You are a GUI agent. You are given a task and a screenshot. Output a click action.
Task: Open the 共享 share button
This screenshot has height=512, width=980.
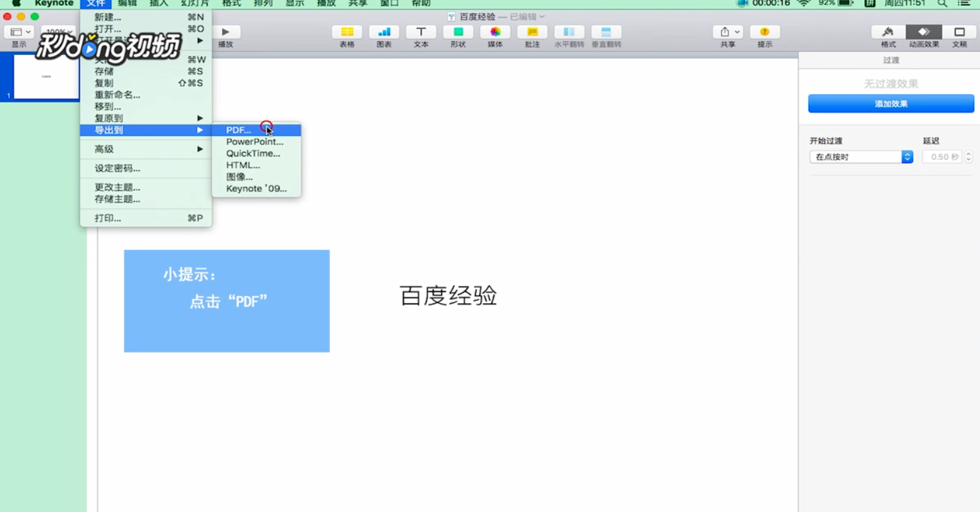[x=728, y=32]
